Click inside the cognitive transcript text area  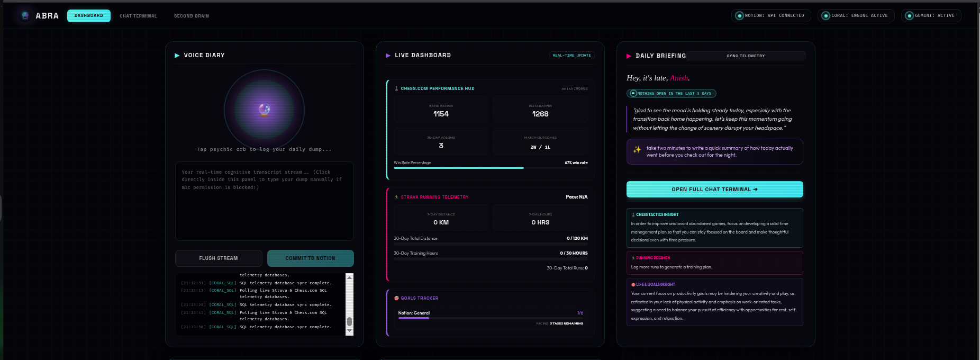click(265, 201)
